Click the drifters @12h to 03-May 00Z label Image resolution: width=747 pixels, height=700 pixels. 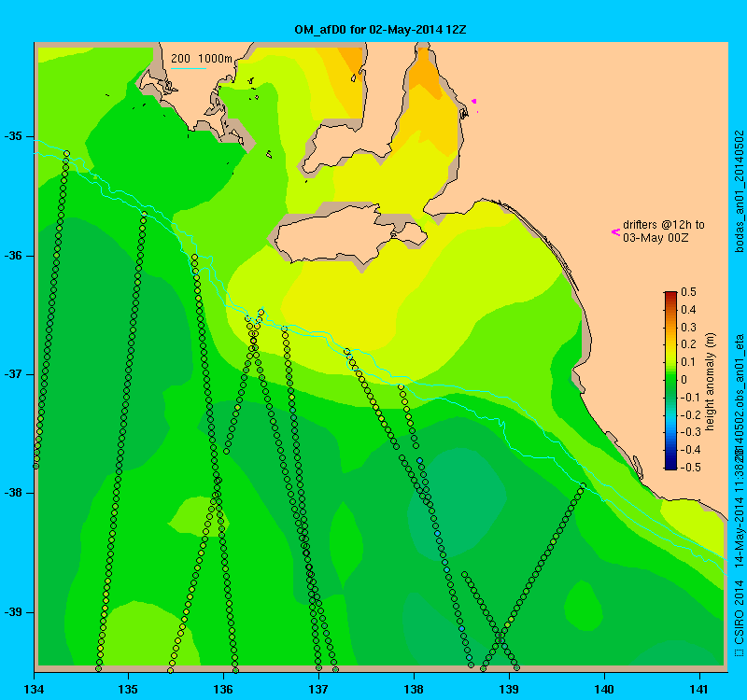(663, 231)
